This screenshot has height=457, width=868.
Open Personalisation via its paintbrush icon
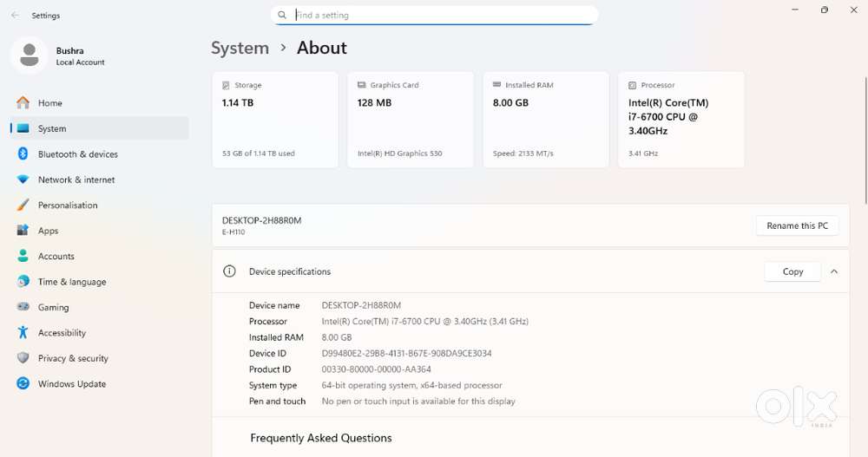click(x=23, y=206)
